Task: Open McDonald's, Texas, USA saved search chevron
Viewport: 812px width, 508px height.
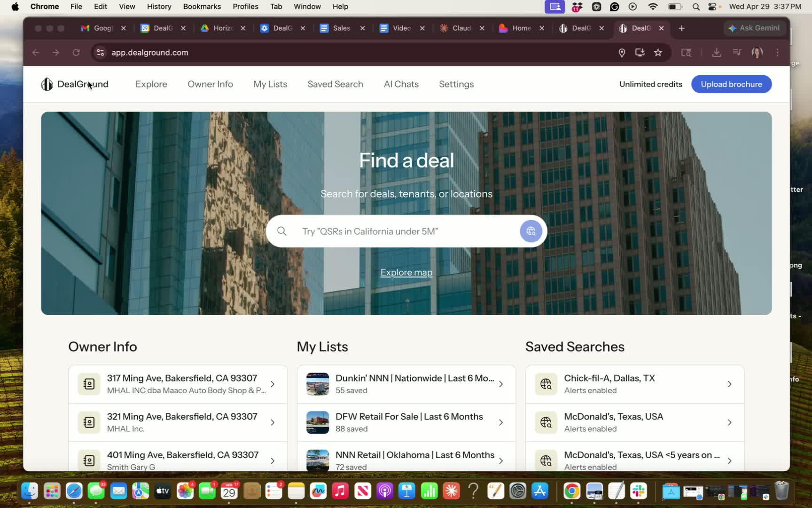Action: pyautogui.click(x=729, y=422)
